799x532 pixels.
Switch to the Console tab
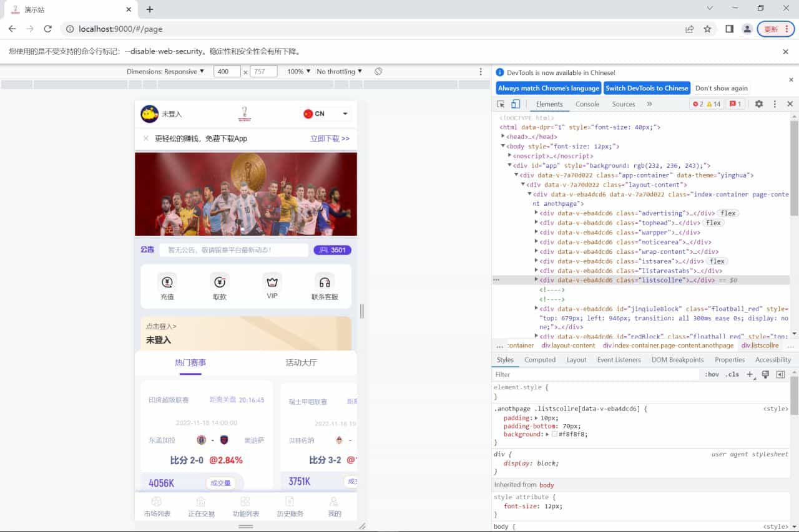tap(587, 104)
